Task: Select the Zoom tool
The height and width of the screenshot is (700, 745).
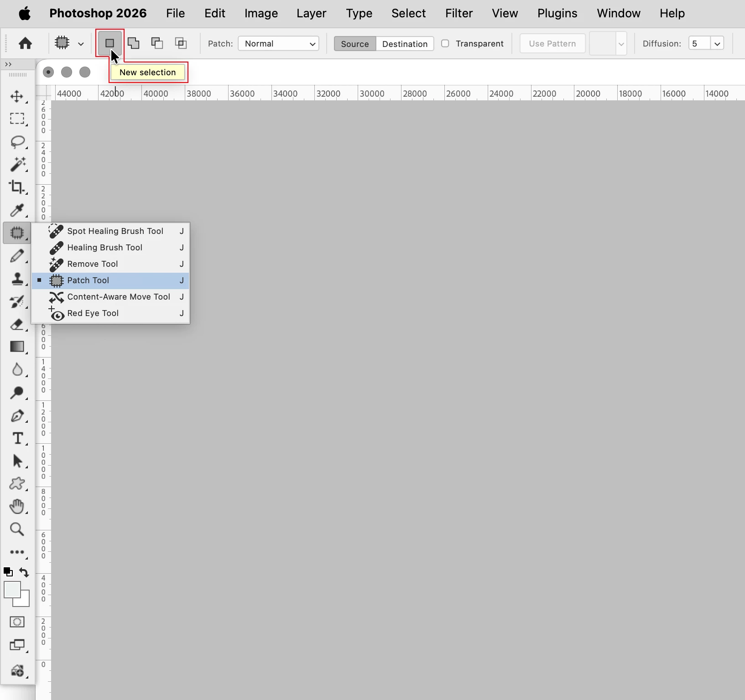Action: pyautogui.click(x=17, y=529)
